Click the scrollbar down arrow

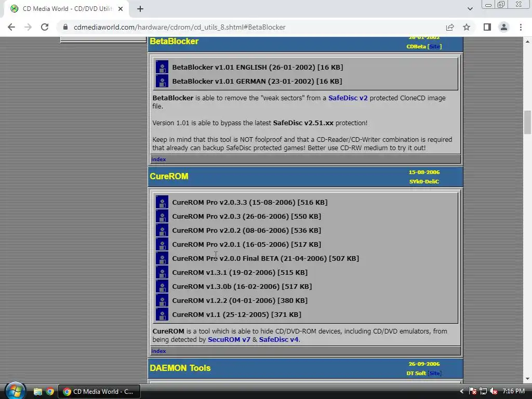(527, 379)
